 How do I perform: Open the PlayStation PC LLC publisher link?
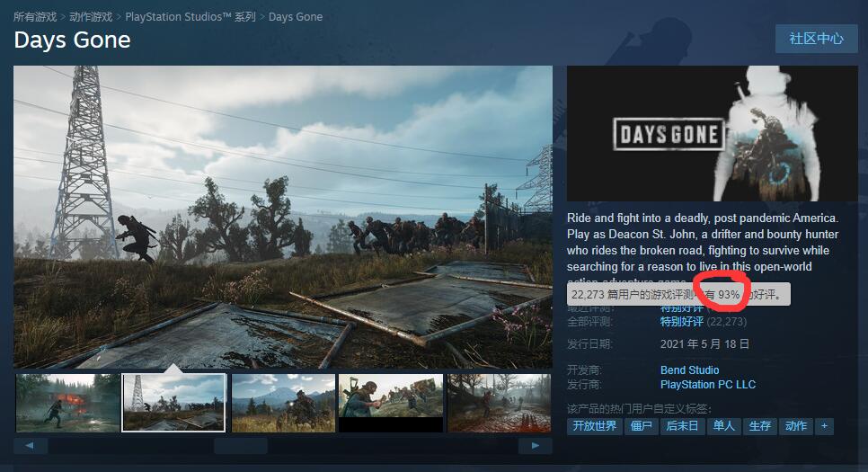[x=708, y=385]
